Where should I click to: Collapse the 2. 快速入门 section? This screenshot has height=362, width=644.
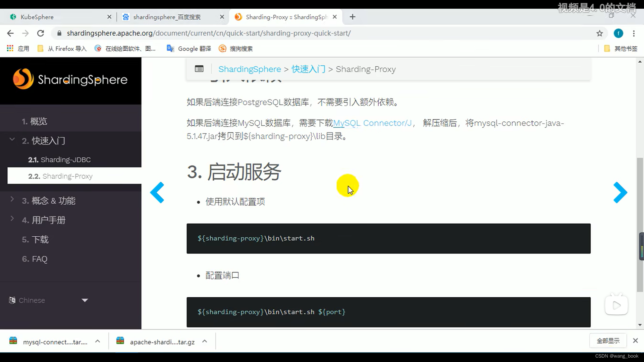coord(12,139)
